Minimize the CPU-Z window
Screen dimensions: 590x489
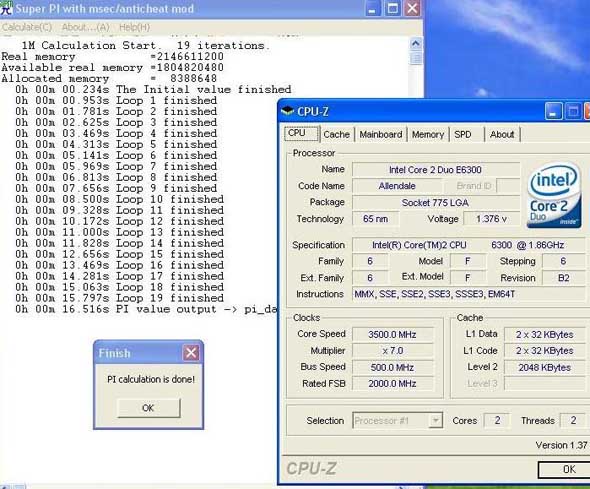tap(553, 112)
